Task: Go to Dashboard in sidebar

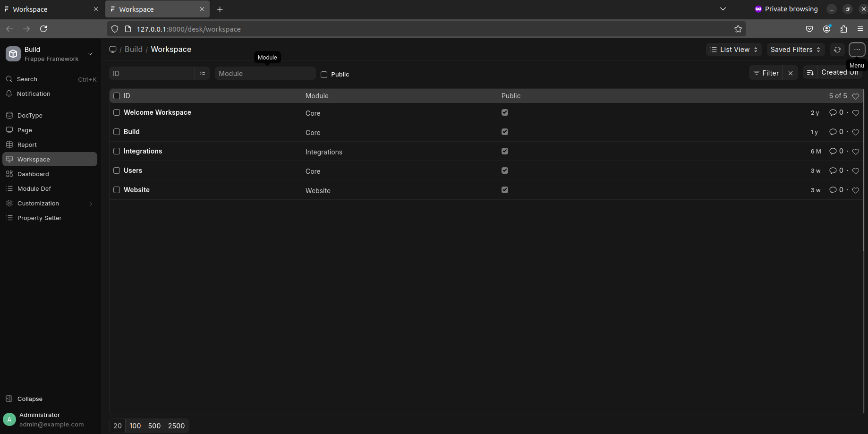Action: (33, 174)
